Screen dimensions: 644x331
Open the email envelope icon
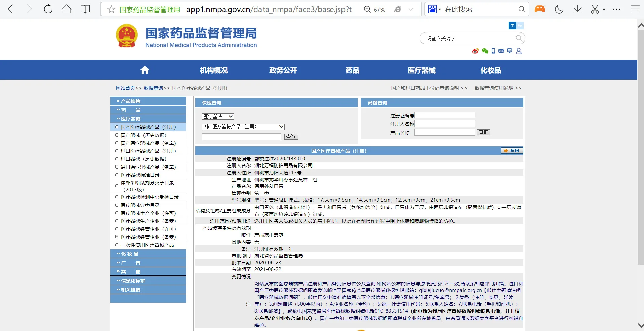tap(501, 51)
